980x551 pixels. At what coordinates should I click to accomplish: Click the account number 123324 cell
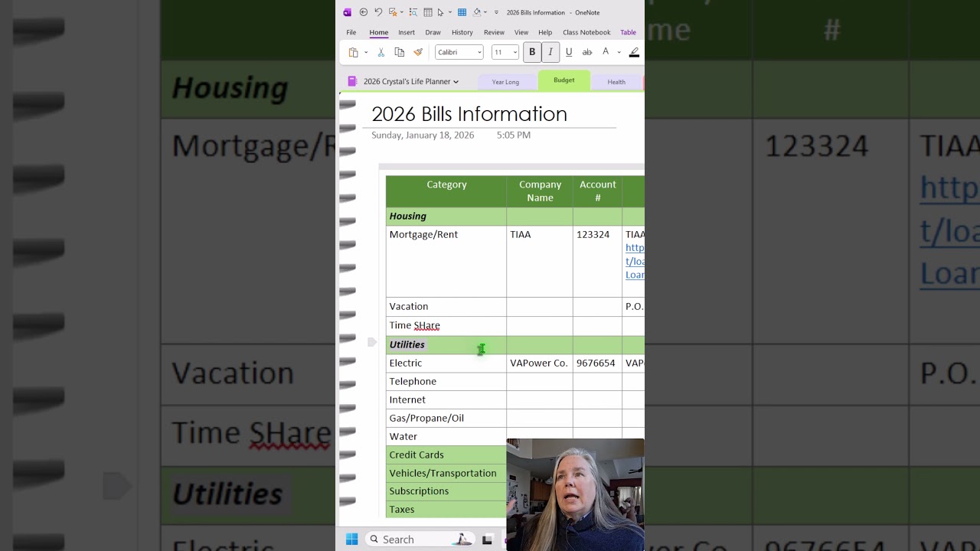coord(597,261)
